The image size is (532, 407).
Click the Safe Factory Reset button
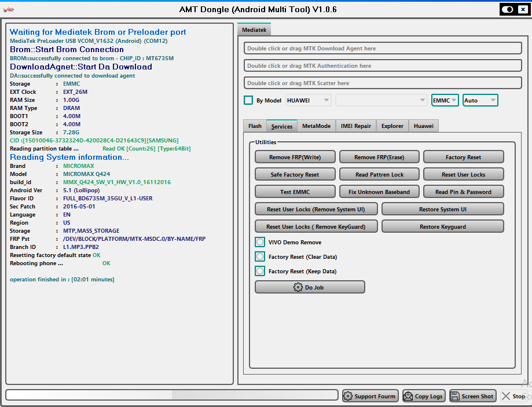click(295, 174)
